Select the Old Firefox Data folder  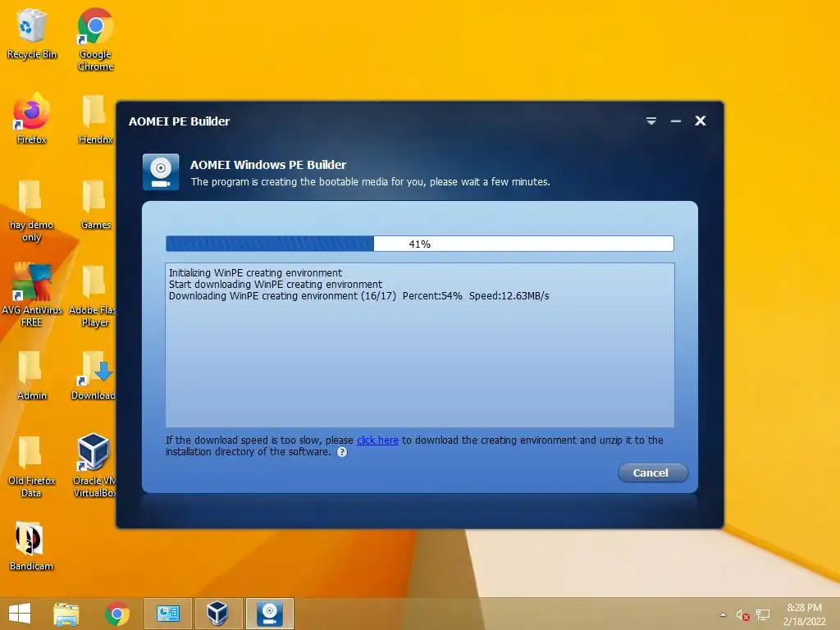31,466
